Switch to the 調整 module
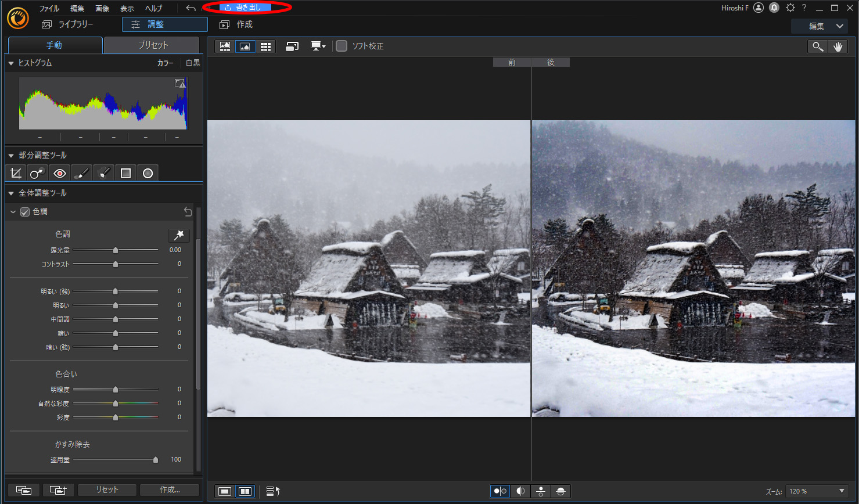Screen dimensions: 859x504 [x=165, y=24]
